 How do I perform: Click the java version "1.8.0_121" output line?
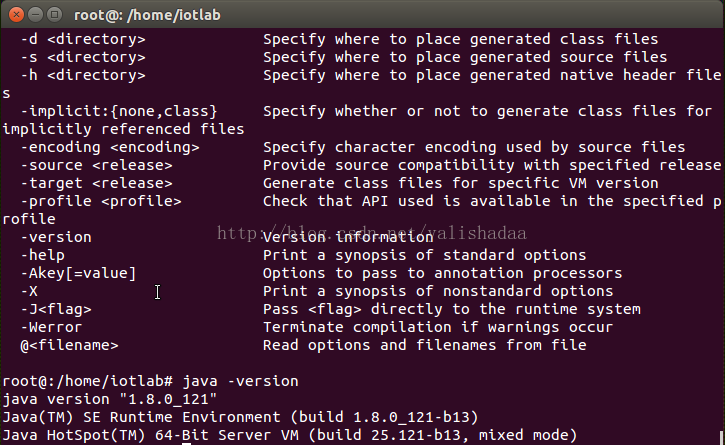(x=110, y=399)
